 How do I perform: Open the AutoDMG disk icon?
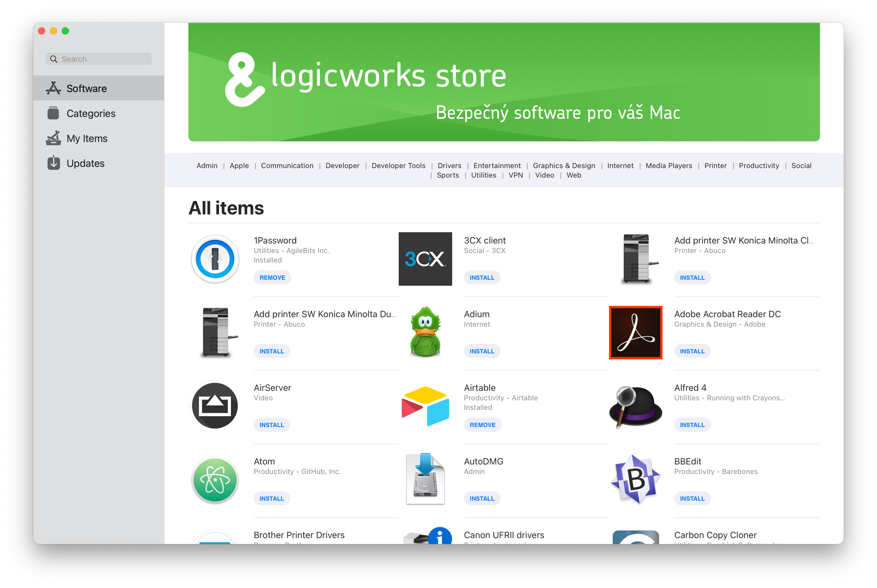(x=425, y=480)
